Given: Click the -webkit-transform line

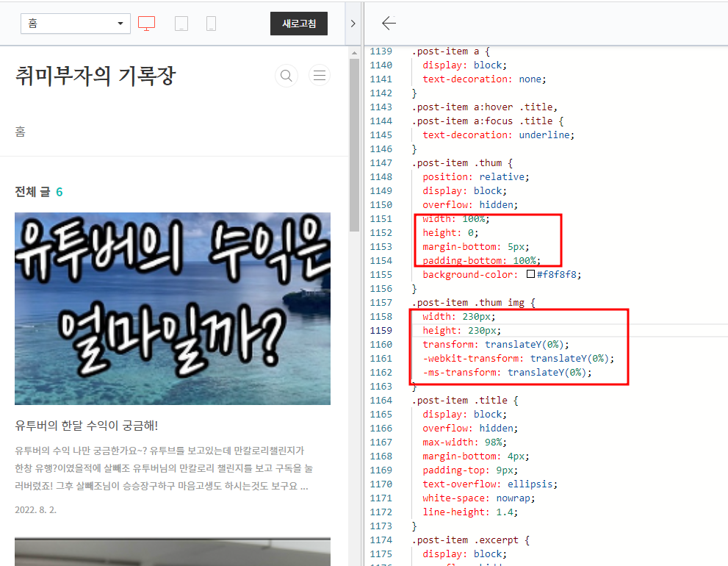Looking at the screenshot, I should pyautogui.click(x=518, y=358).
